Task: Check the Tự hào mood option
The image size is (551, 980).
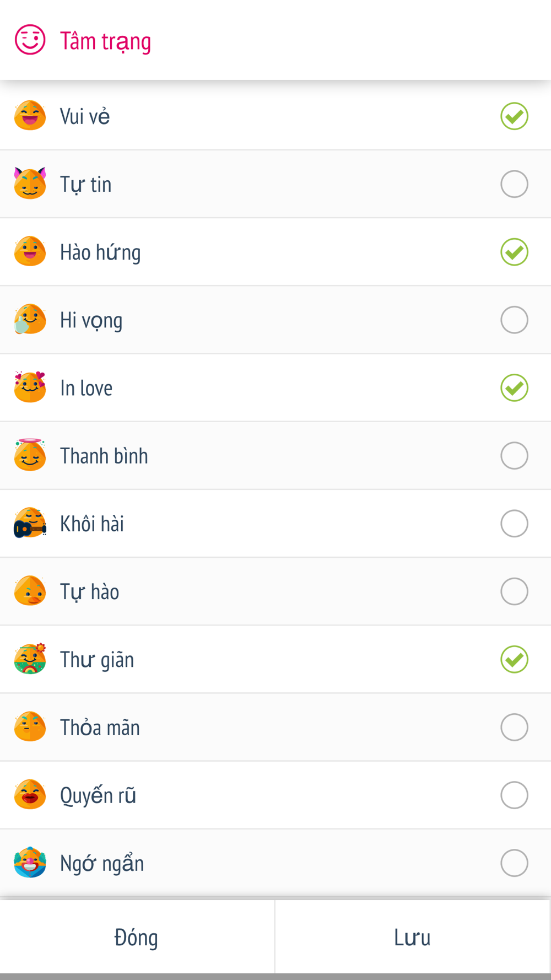Action: (x=514, y=591)
